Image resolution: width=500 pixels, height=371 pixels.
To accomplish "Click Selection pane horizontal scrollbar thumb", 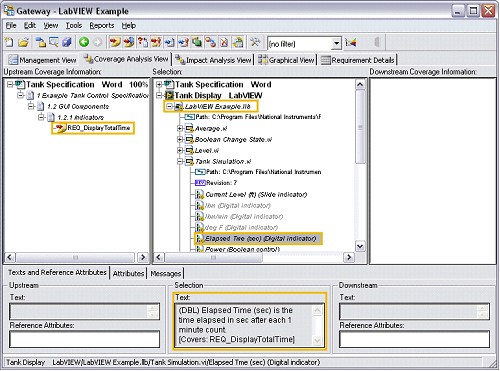I will (x=214, y=257).
